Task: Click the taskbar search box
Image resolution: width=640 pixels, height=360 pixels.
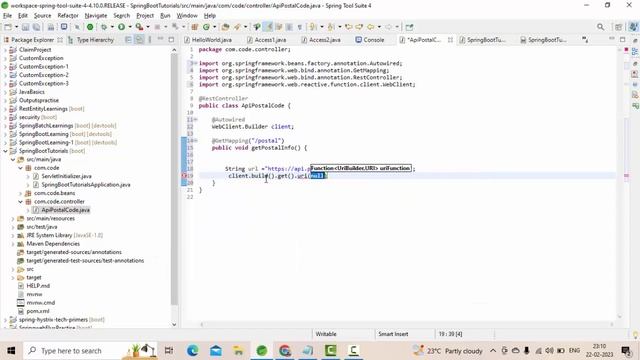Action: point(90,351)
